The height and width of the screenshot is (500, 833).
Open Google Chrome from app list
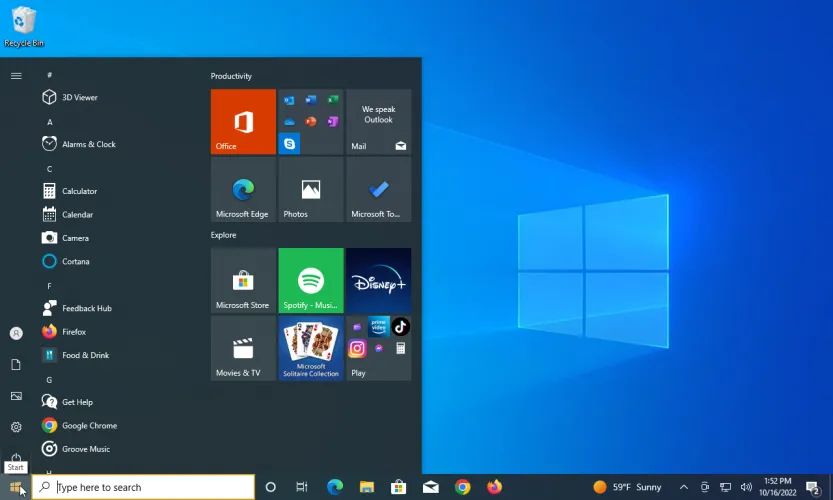89,425
